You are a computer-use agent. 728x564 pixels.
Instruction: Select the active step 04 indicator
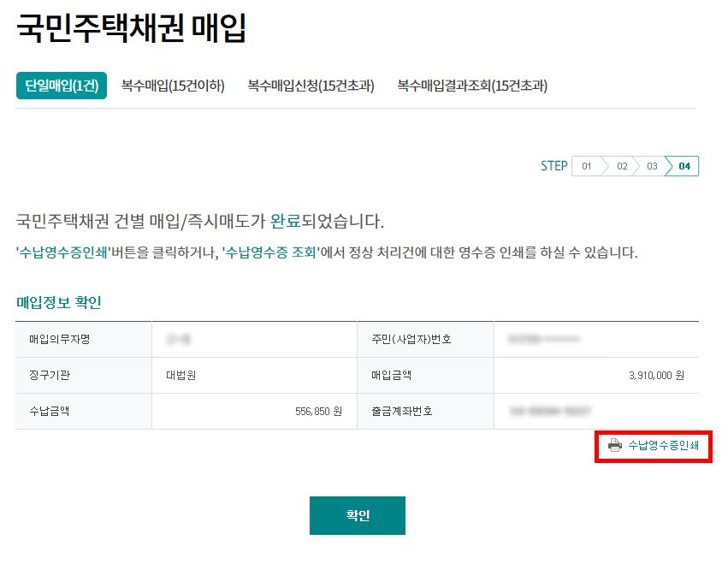point(684,166)
